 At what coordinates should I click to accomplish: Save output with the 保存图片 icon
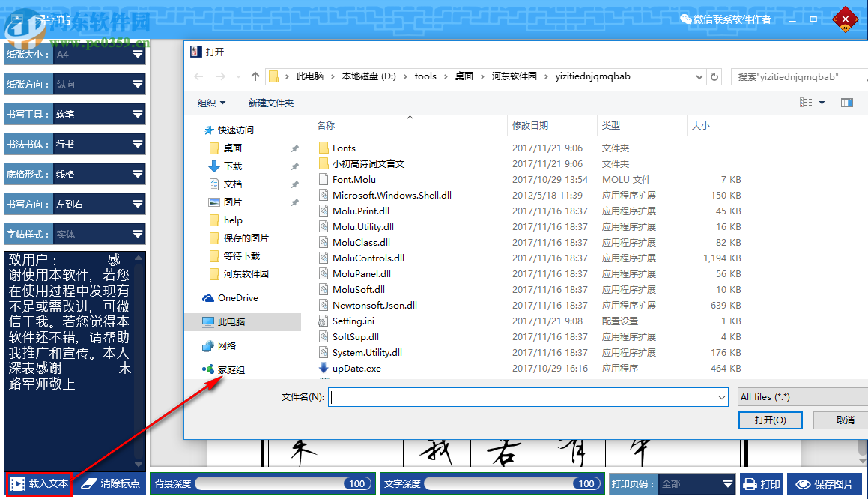click(825, 483)
